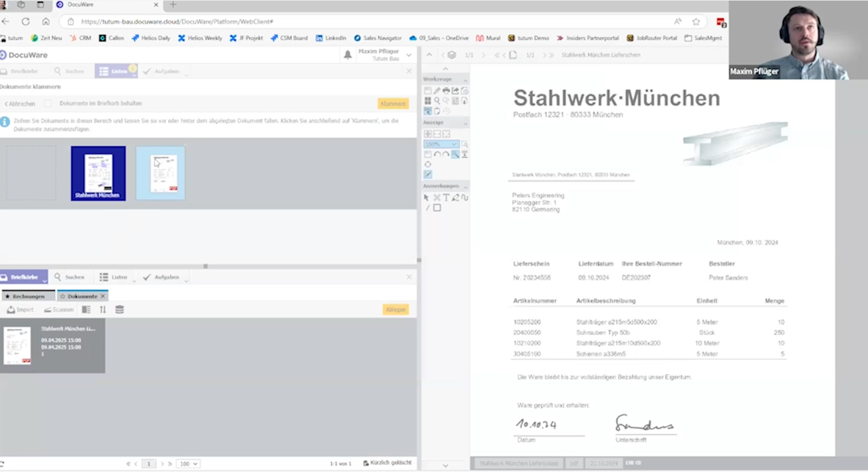This screenshot has height=472, width=868.
Task: Select the arrow pointer annotation tool
Action: (x=427, y=197)
